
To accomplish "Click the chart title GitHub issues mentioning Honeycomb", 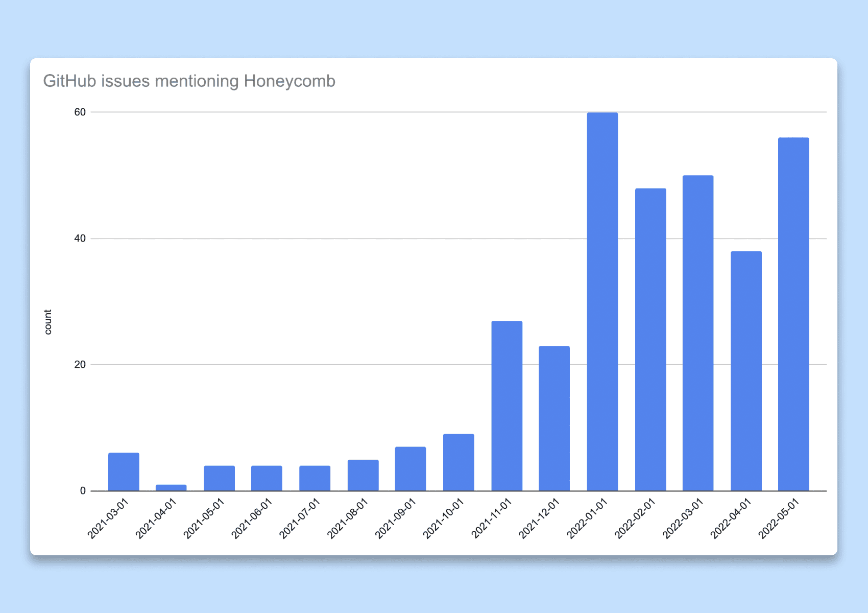I will point(189,81).
